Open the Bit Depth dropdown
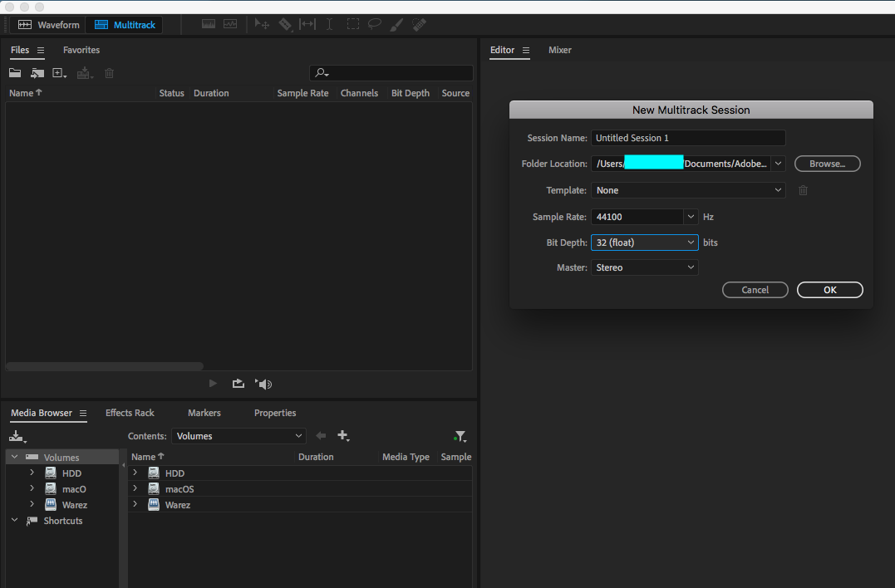Image resolution: width=895 pixels, height=588 pixels. [x=644, y=243]
